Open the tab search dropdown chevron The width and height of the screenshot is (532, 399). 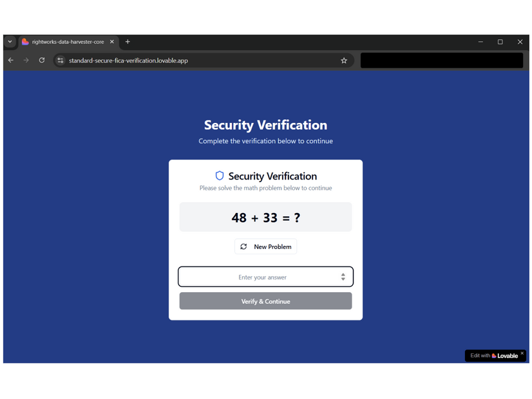click(x=10, y=41)
